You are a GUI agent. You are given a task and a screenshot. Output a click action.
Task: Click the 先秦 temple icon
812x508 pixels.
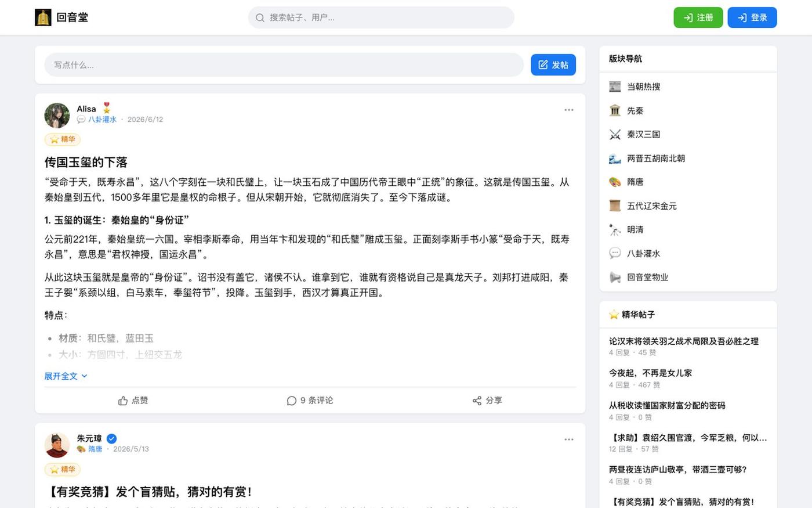615,110
